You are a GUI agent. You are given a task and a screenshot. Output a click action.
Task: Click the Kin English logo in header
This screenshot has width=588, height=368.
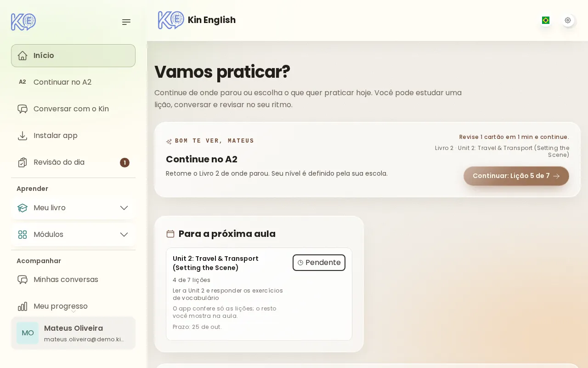point(171,20)
